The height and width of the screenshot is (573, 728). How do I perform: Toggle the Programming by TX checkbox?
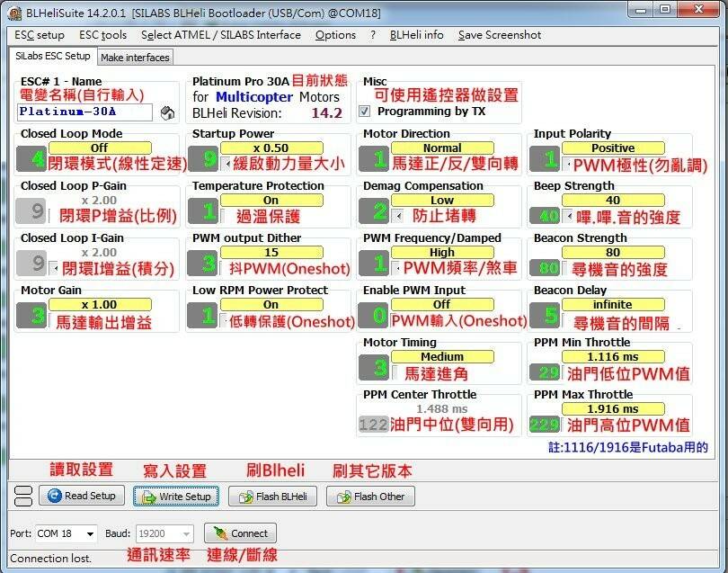pyautogui.click(x=365, y=112)
